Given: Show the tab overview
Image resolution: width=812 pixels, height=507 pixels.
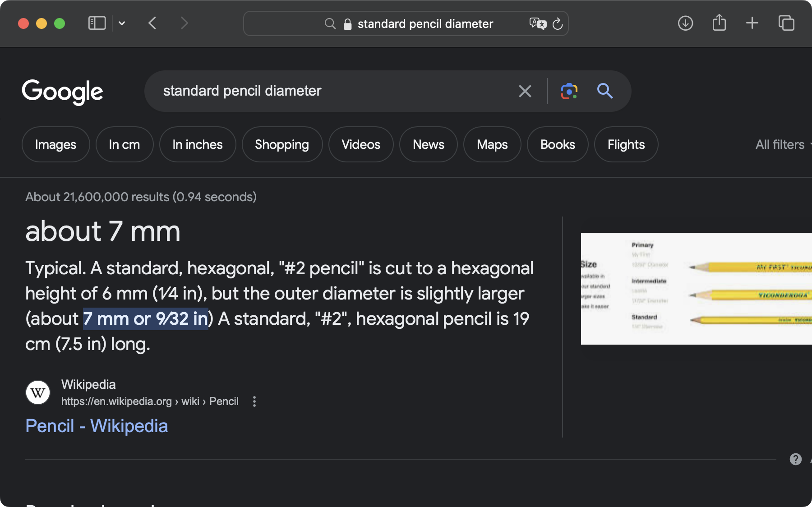Looking at the screenshot, I should tap(786, 23).
